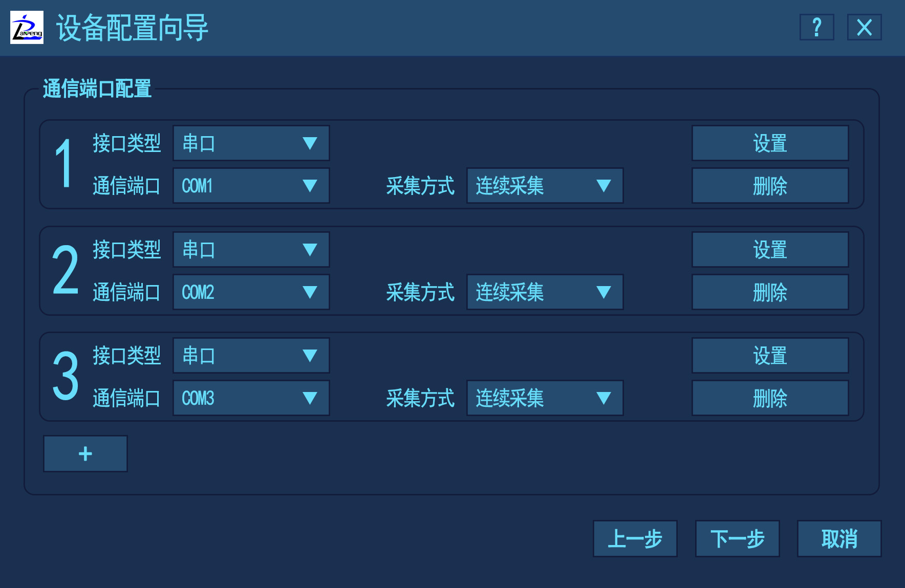The height and width of the screenshot is (588, 905).
Task: Click 设置 button for port 2
Action: (770, 250)
